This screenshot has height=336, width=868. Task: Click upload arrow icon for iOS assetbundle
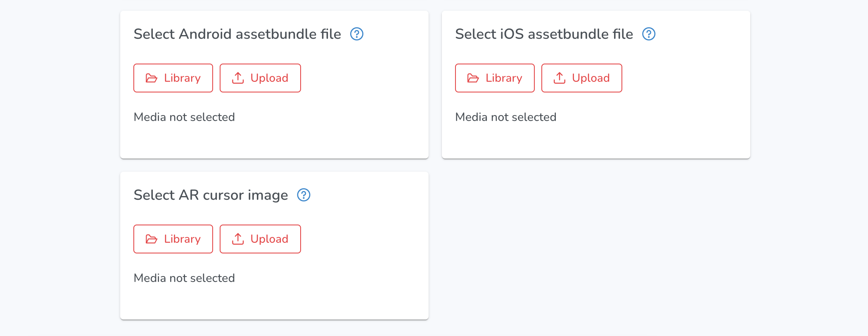pyautogui.click(x=560, y=78)
